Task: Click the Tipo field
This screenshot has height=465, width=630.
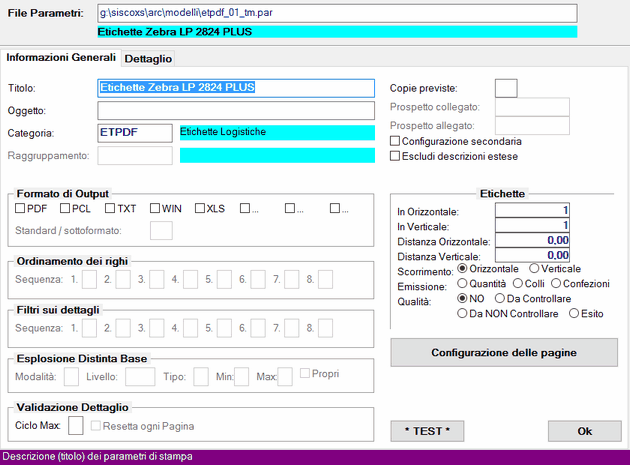Action: (201, 377)
